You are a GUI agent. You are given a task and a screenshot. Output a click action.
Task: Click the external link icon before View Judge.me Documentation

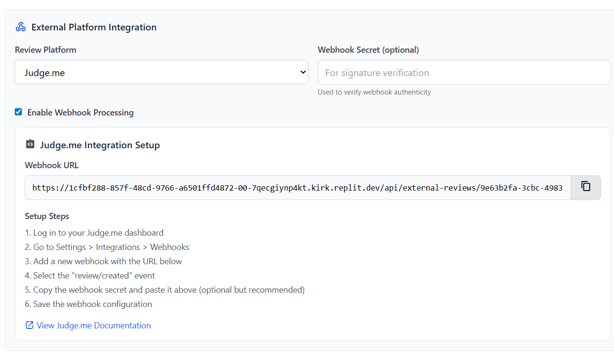[x=29, y=326]
